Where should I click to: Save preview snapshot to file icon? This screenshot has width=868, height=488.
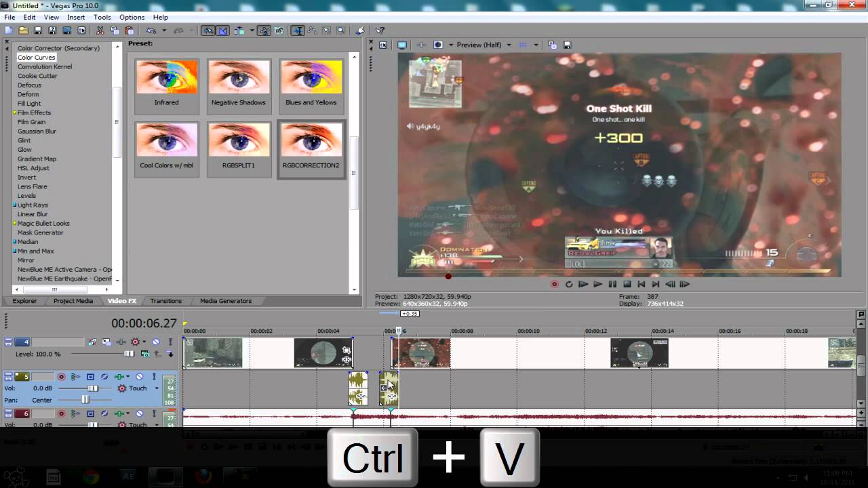coord(567,45)
